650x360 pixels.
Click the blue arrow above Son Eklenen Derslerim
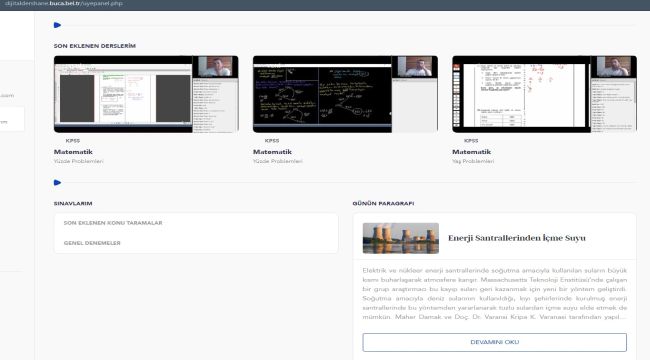click(x=57, y=25)
